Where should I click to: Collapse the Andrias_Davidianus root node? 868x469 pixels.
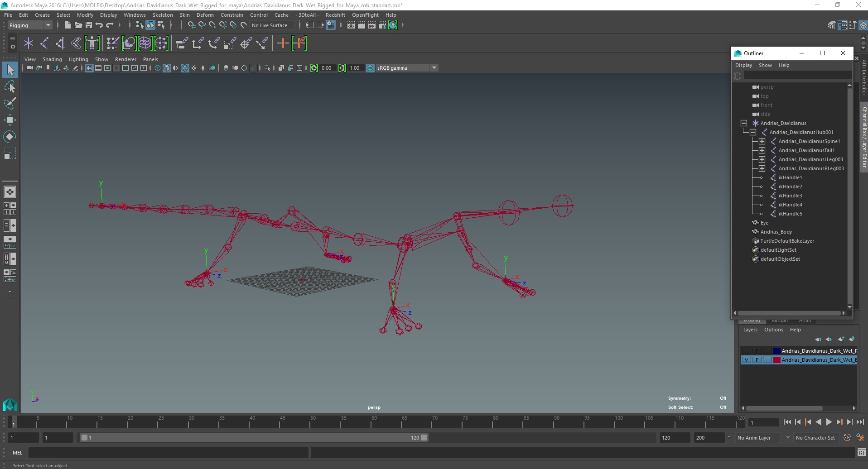[x=744, y=123]
